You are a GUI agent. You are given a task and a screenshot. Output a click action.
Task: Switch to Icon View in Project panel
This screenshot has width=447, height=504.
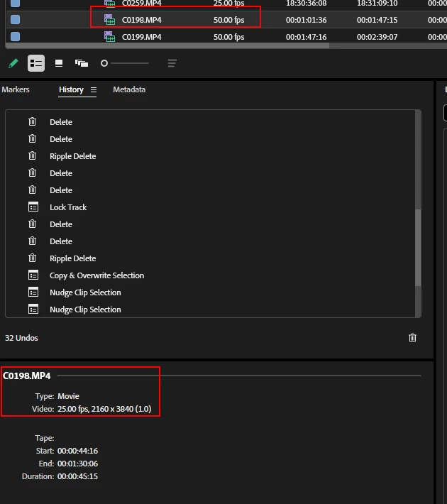[x=59, y=63]
